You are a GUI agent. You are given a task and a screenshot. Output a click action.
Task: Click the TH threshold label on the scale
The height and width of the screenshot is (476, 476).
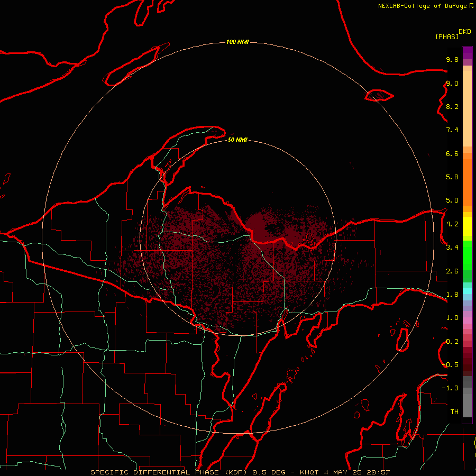tap(454, 412)
